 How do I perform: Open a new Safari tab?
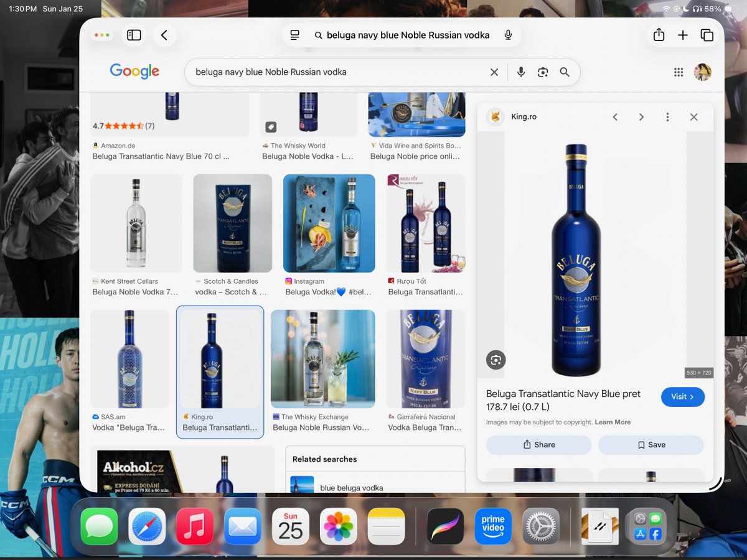tap(683, 35)
